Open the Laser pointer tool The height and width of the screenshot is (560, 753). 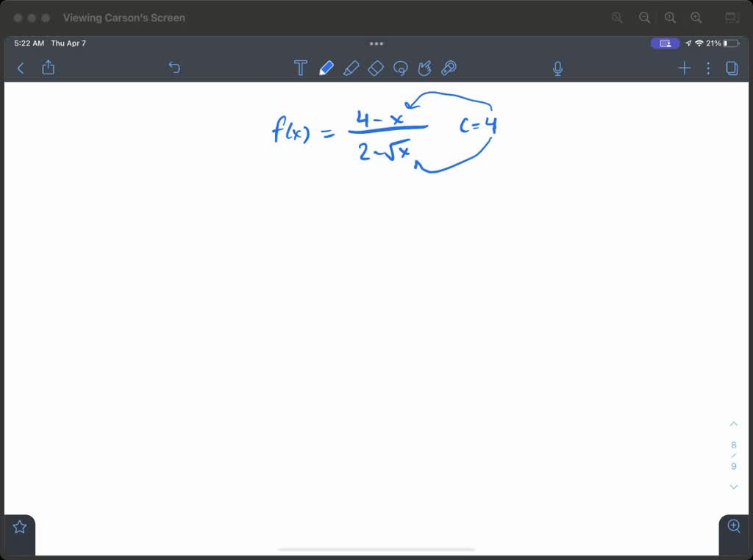449,68
